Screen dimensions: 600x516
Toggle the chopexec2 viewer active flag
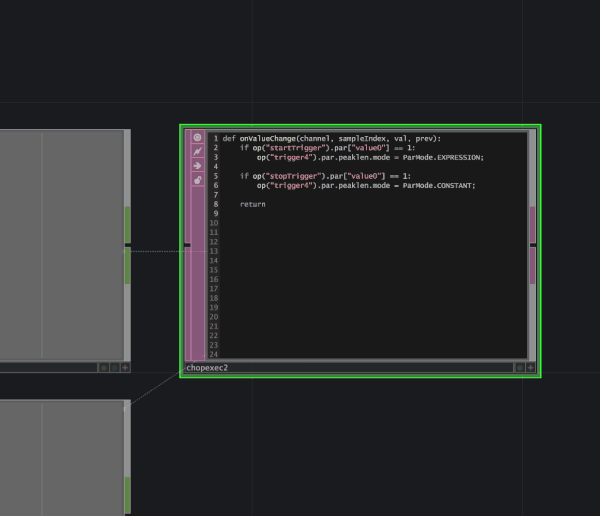(x=197, y=137)
